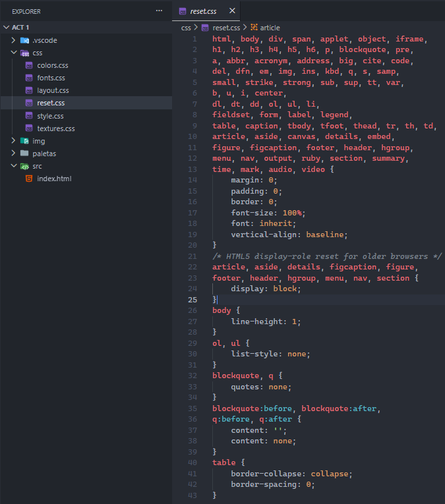Screen dimensions: 445x504
Task: Click the colors.css file icon
Action: tap(29, 65)
